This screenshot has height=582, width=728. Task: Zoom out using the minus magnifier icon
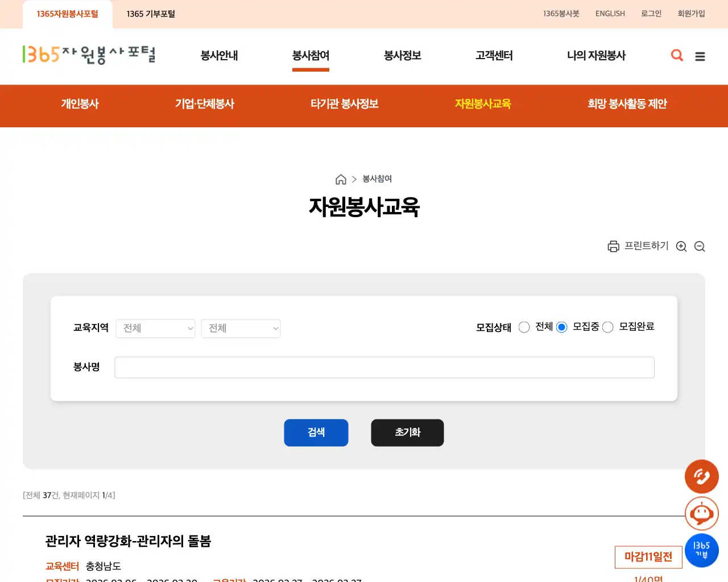point(700,246)
